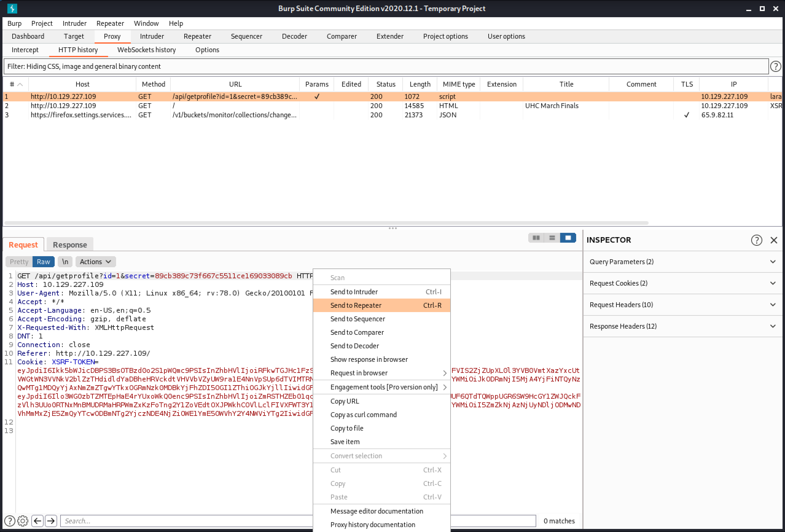Viewport: 785px width, 532px height.
Task: Click the pane splitter dots handle
Action: pyautogui.click(x=392, y=228)
